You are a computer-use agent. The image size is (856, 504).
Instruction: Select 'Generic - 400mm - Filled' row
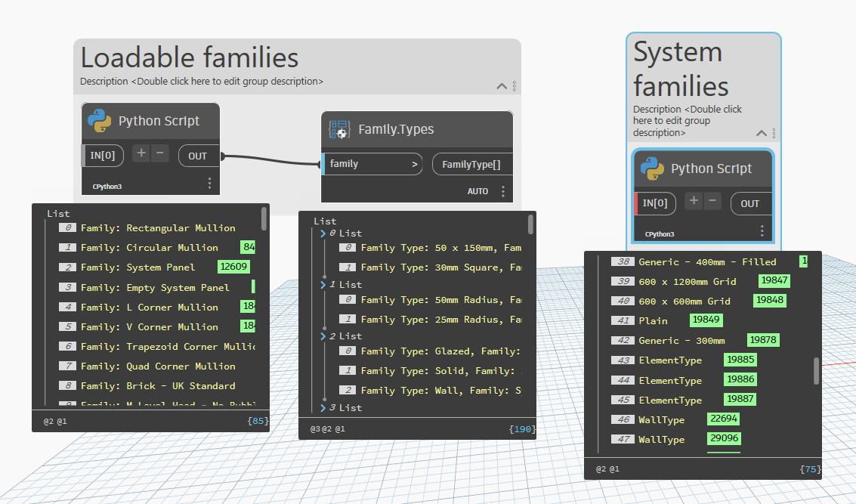tap(707, 261)
